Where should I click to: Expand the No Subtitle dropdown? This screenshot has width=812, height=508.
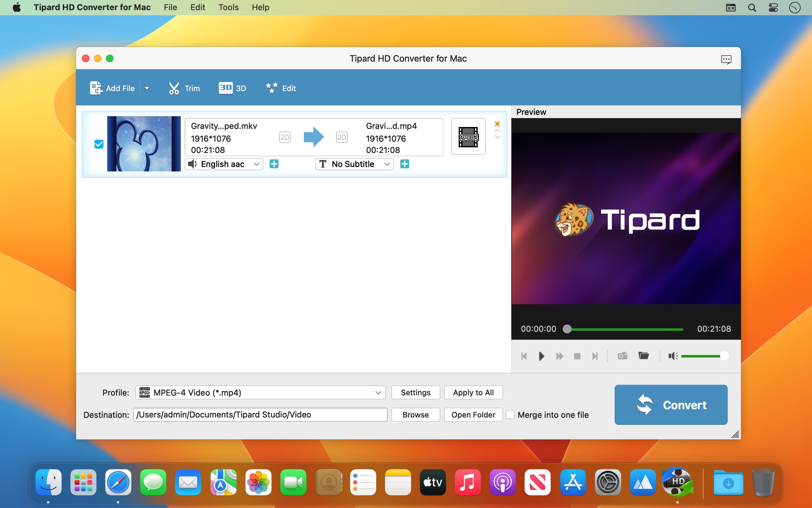click(354, 164)
